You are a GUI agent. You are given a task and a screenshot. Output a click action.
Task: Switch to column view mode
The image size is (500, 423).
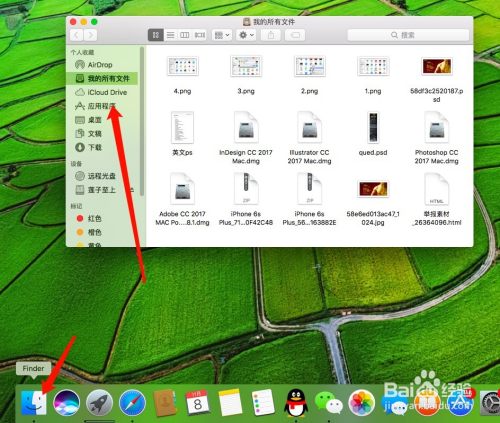[185, 35]
